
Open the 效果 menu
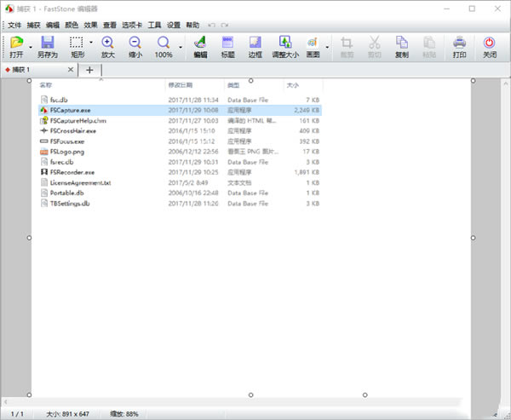90,25
